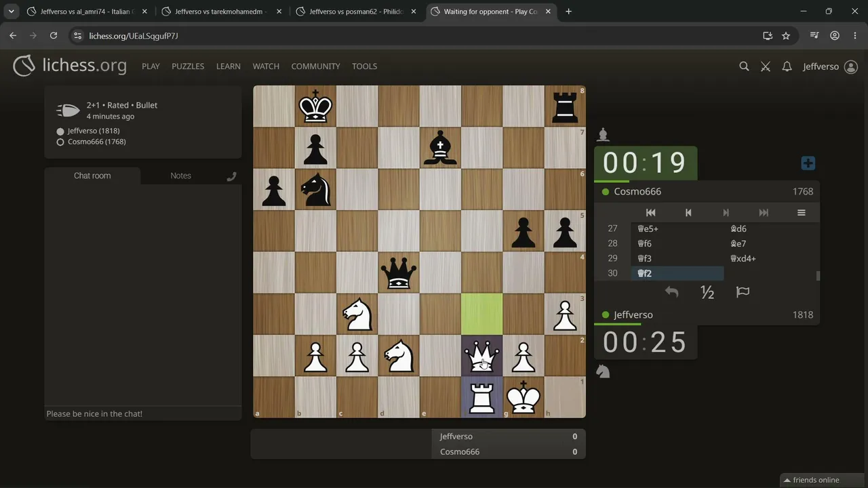Image resolution: width=868 pixels, height=488 pixels.
Task: Click the black bishop on e7
Action: point(440,148)
